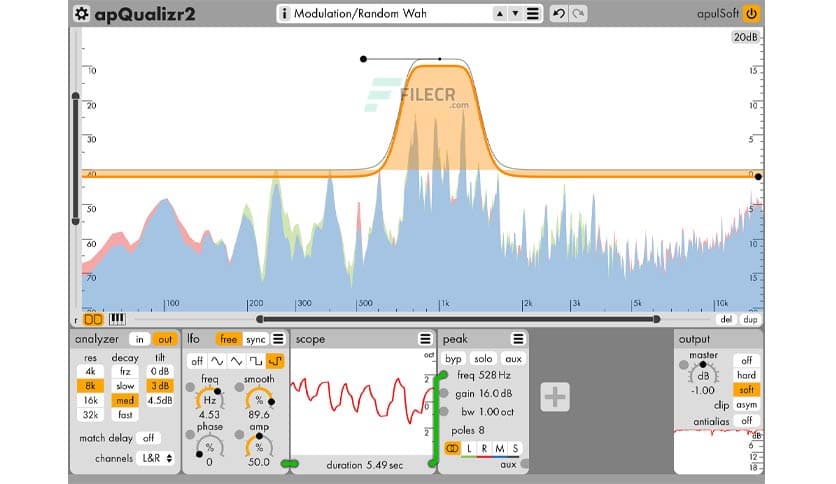Toggle the match delay off button
The height and width of the screenshot is (484, 836).
(x=148, y=438)
